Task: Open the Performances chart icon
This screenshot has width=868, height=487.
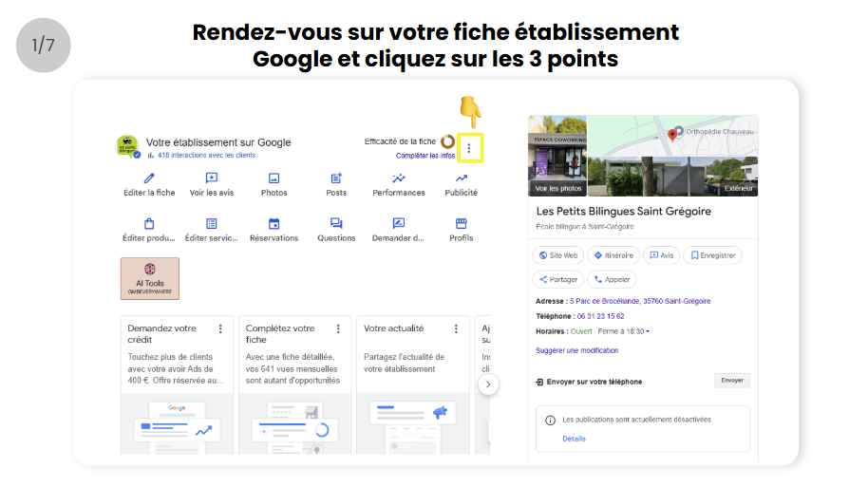Action: (399, 178)
